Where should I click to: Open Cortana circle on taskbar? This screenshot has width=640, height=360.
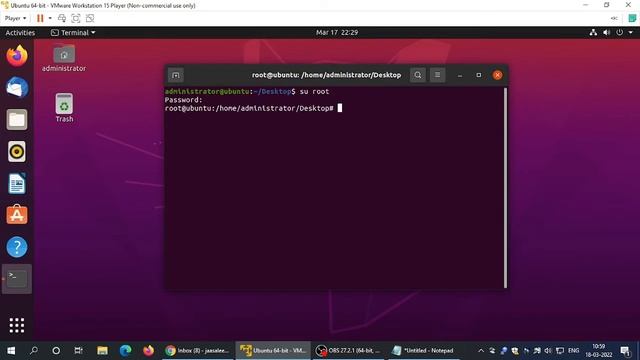(56, 350)
